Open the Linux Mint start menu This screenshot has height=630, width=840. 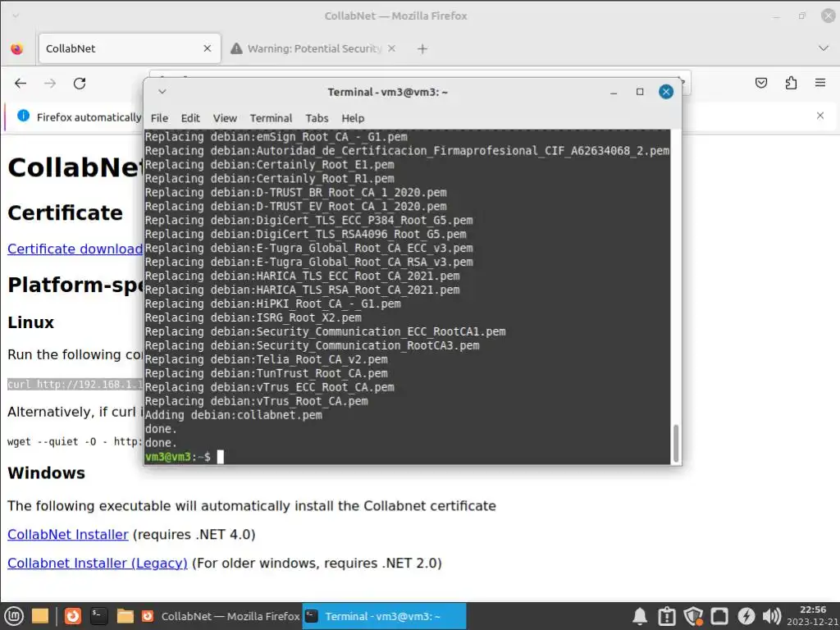pyautogui.click(x=14, y=616)
